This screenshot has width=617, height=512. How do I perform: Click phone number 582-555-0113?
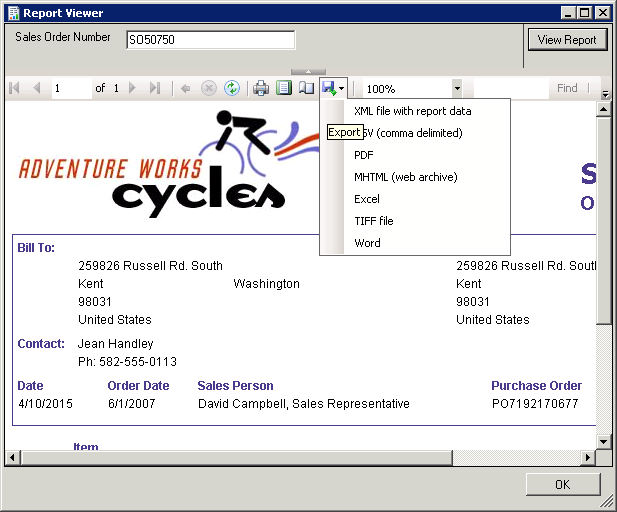coord(138,362)
